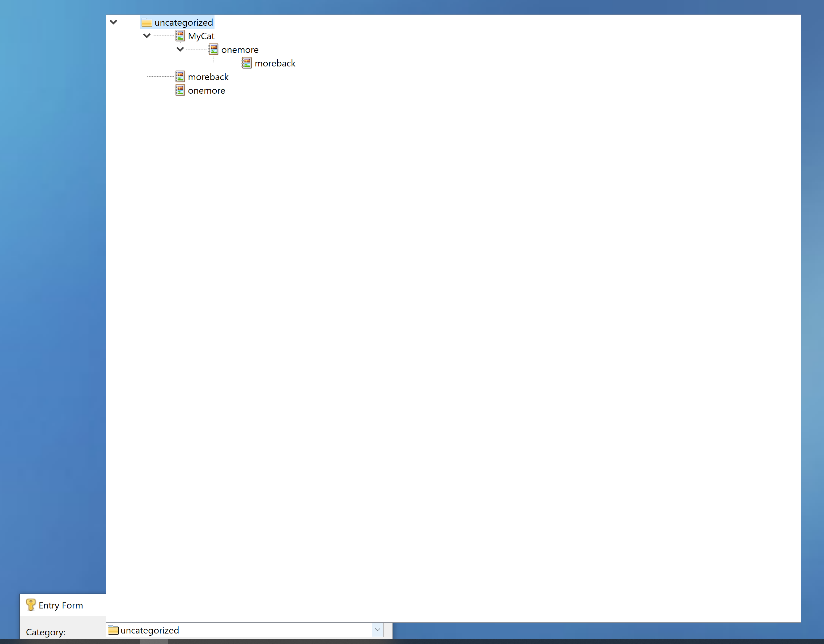Click the Entry Form key icon
Viewport: 824px width, 644px height.
[x=31, y=605]
